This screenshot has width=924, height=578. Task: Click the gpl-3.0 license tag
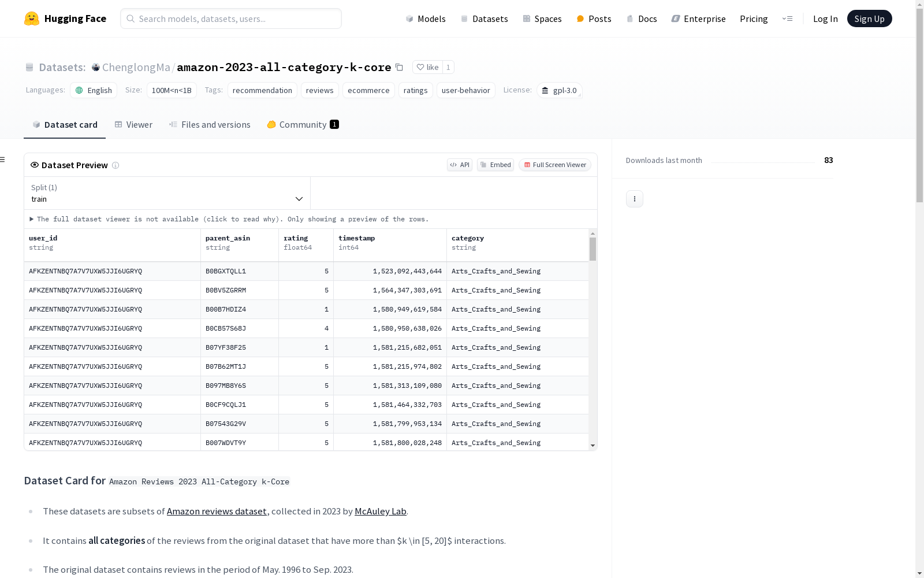559,90
